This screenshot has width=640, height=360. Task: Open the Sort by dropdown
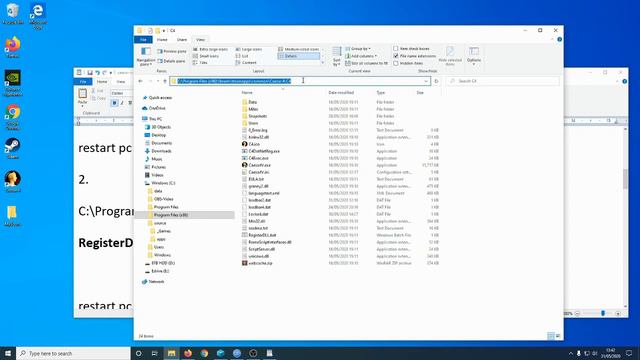click(336, 56)
